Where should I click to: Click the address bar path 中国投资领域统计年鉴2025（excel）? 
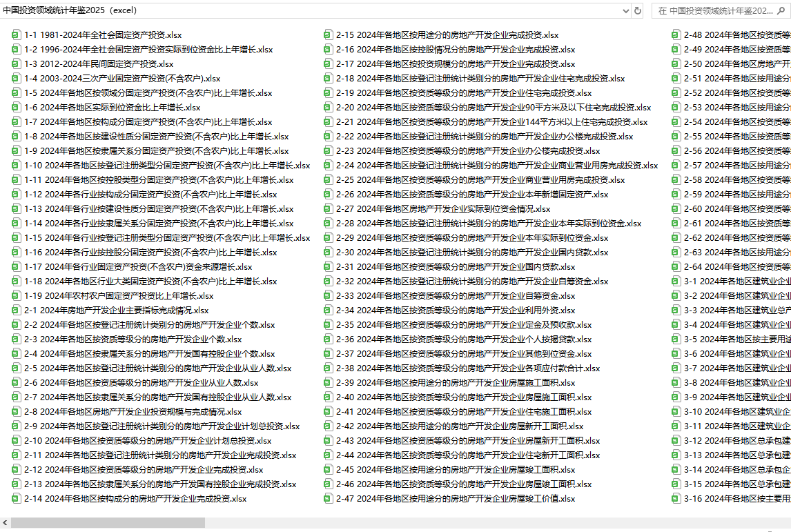70,10
